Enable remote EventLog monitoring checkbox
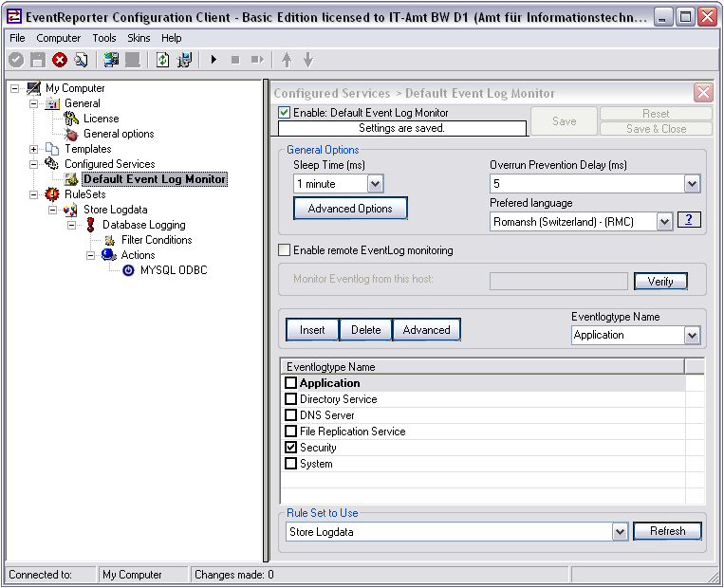This screenshot has height=588, width=724. (x=285, y=250)
